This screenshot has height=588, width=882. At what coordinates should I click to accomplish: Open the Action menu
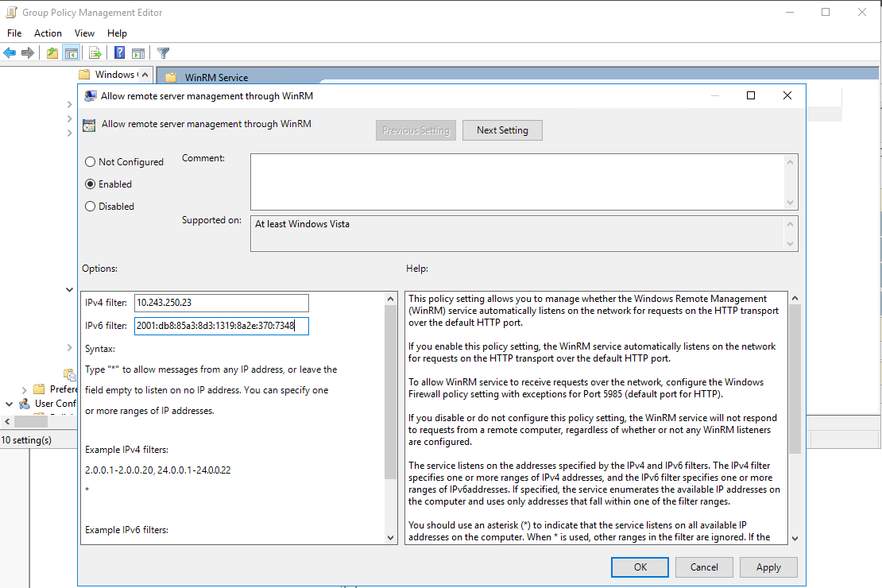pos(48,33)
